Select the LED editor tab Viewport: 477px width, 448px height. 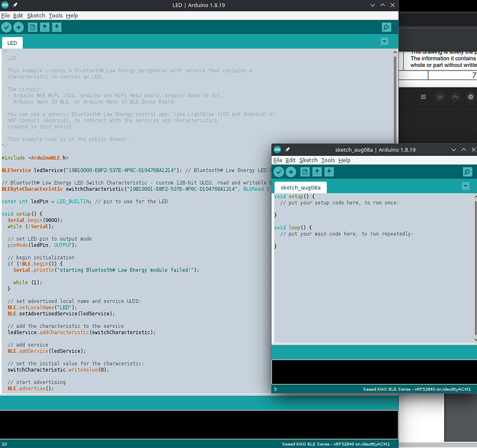tap(13, 43)
